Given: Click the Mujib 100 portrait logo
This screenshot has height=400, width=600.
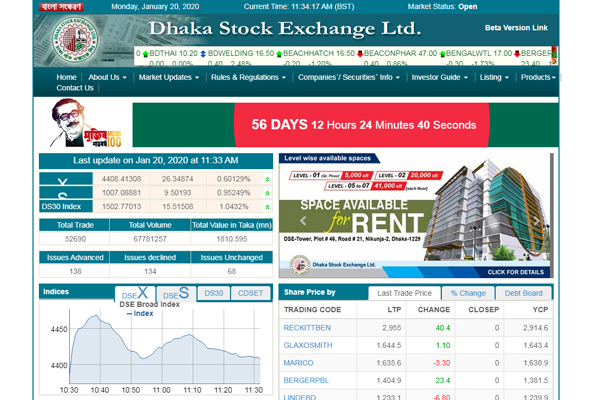Looking at the screenshot, I should coord(85,123).
